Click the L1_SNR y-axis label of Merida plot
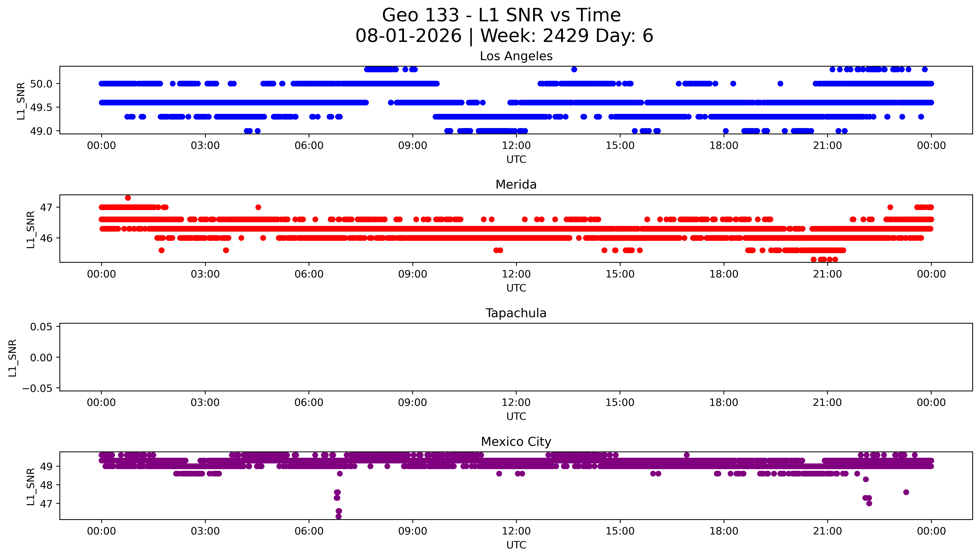This screenshot has width=980, height=558. point(31,229)
